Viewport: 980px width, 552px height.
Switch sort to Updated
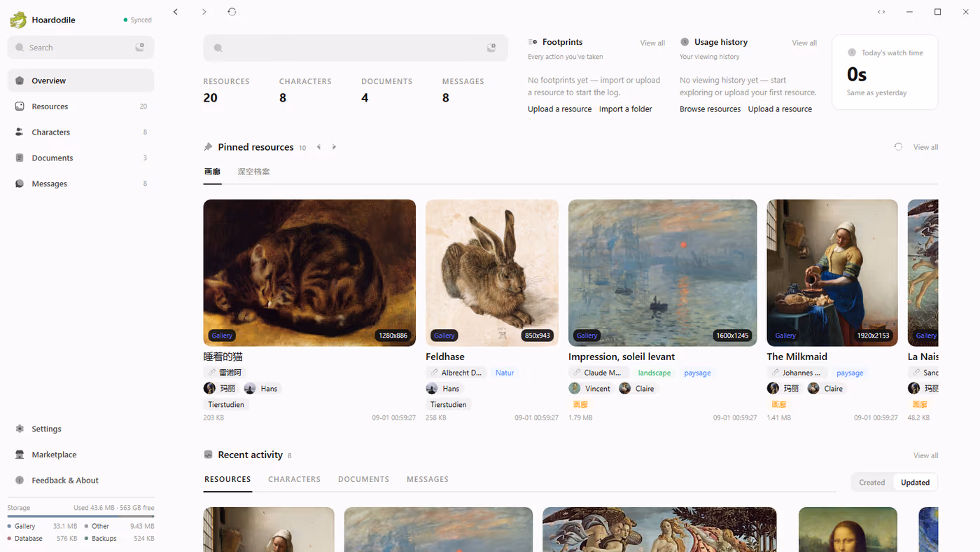click(915, 482)
